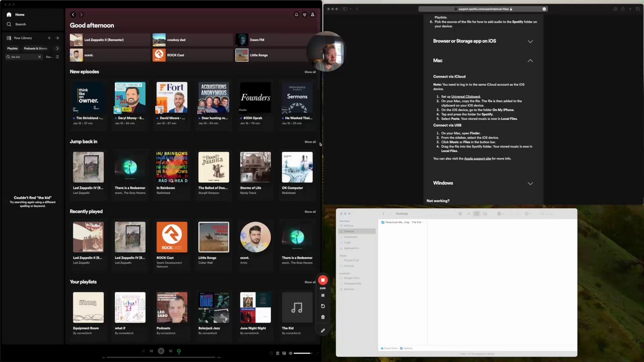
Task: Open Friend Activity icon in Spotify
Action: 304,15
